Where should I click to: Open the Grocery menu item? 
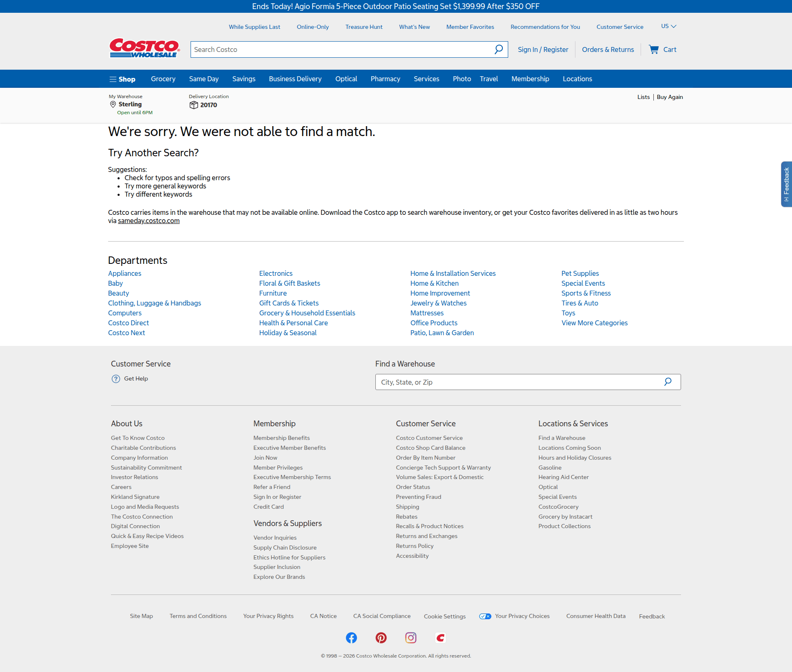pos(163,79)
